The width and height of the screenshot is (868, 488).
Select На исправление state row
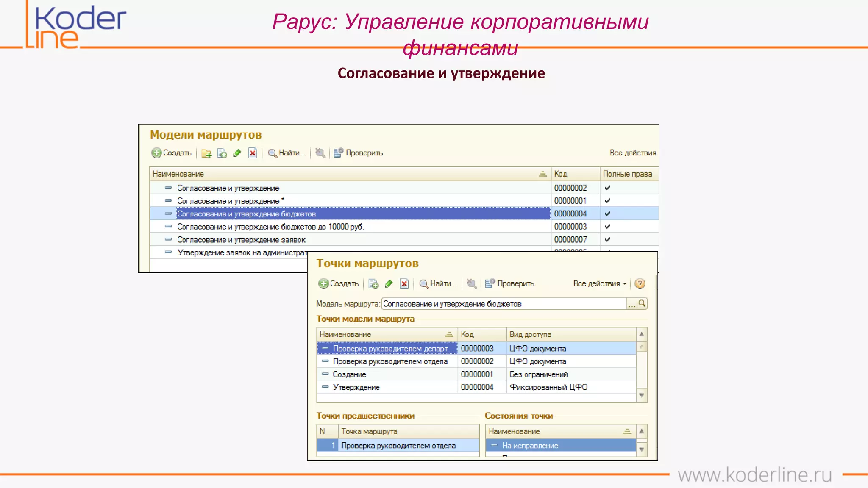pyautogui.click(x=560, y=446)
